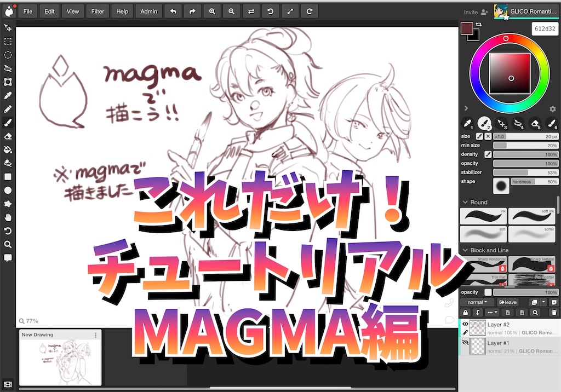561x392 pixels.
Task: Lock the layer using the padlock toggle
Action: (x=466, y=312)
